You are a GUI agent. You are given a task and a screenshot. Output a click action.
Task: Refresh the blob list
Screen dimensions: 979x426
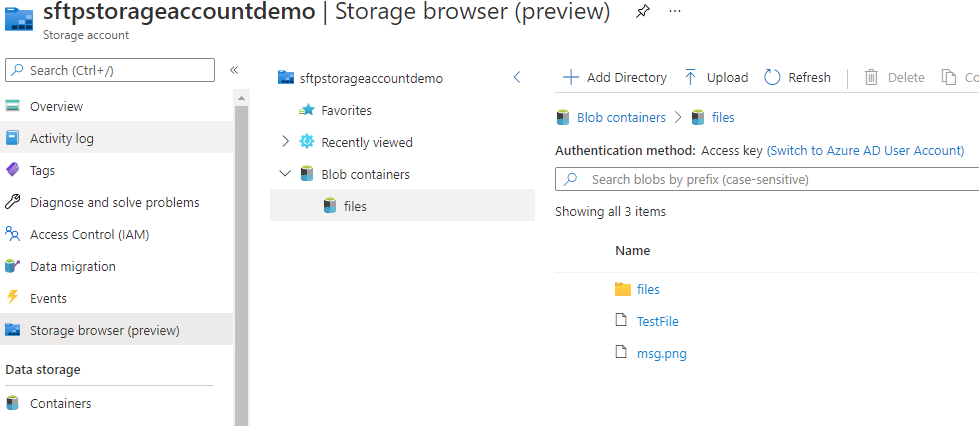[x=797, y=77]
